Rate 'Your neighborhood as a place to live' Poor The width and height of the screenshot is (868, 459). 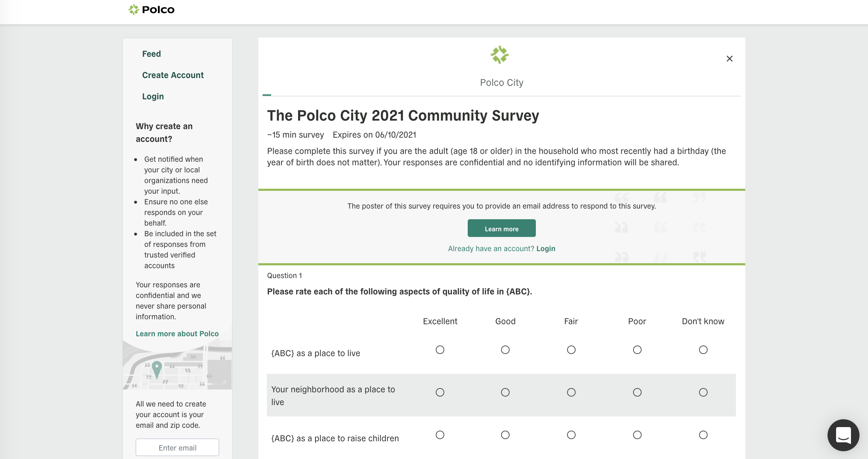tap(637, 392)
